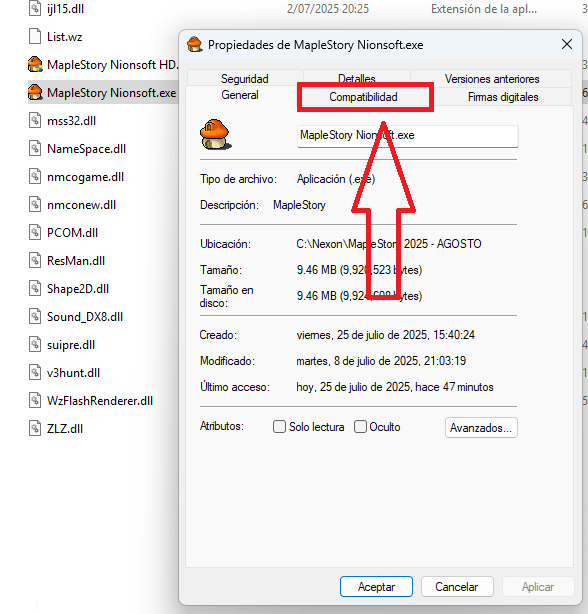This screenshot has width=588, height=614.
Task: Click the MapleStory Nionsoft.exe mushroom icon in list
Action: (35, 92)
